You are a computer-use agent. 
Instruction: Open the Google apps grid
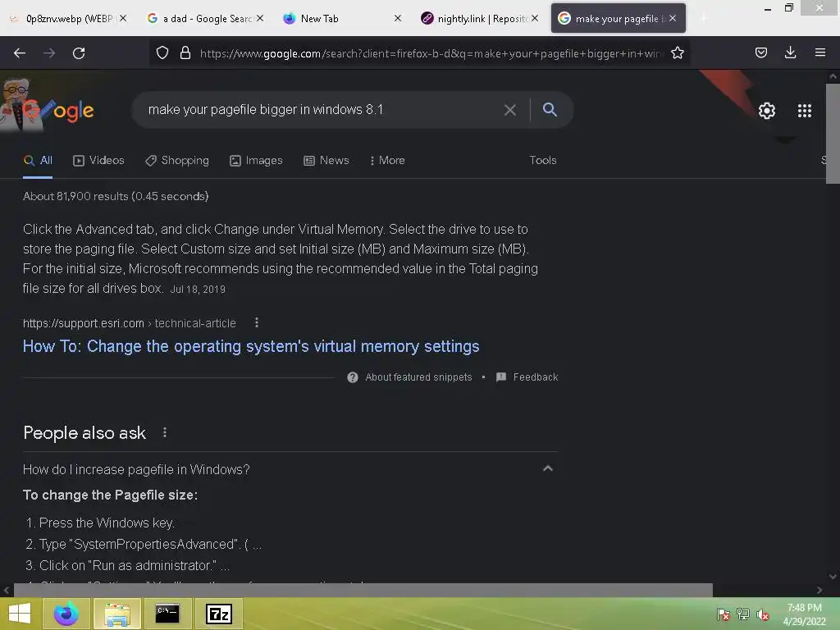click(804, 111)
